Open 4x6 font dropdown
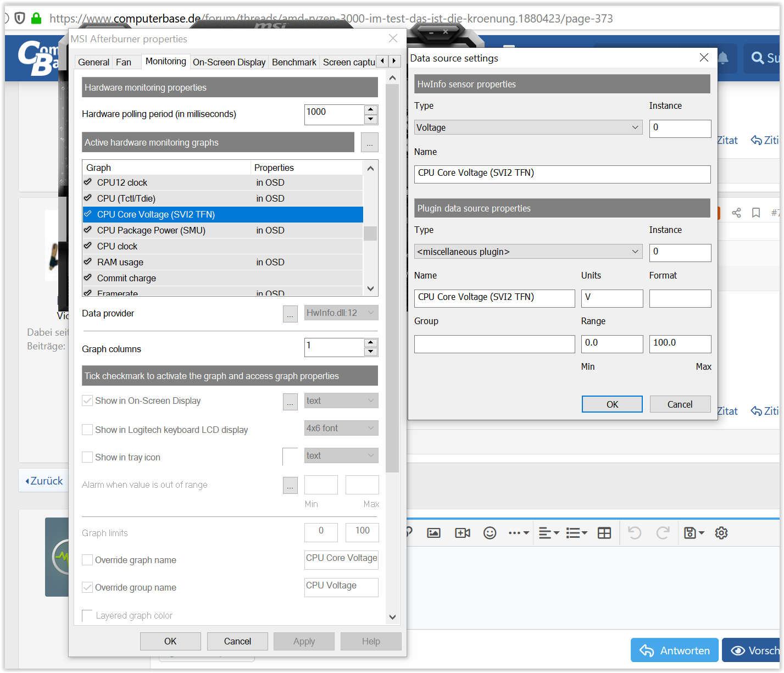784x673 pixels. (341, 428)
